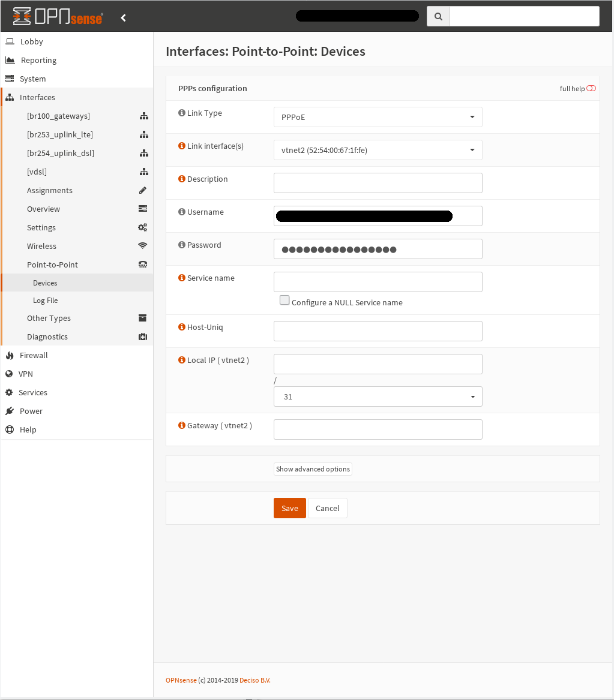The width and height of the screenshot is (614, 700).
Task: Click the top search input field
Action: click(x=524, y=17)
